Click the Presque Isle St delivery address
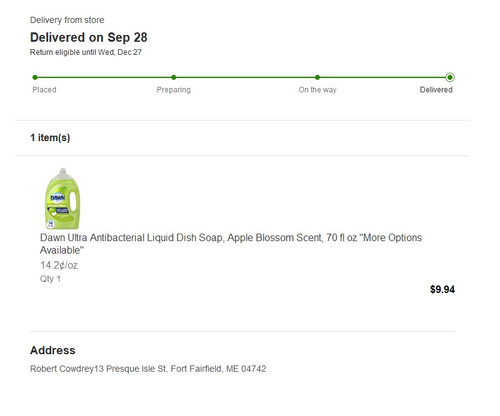500x416 pixels. click(x=148, y=369)
